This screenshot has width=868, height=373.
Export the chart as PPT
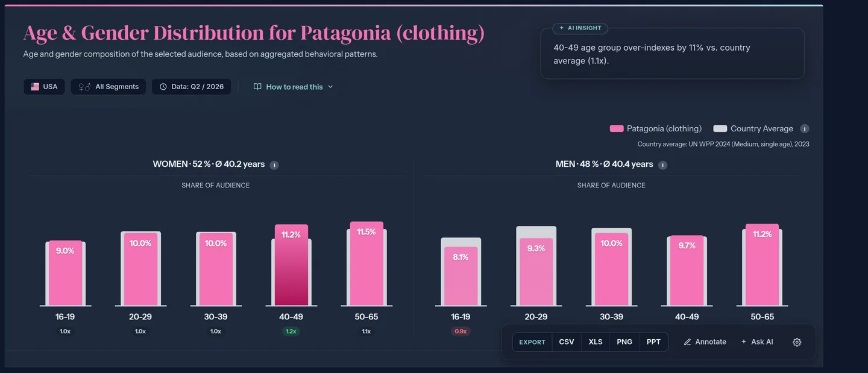click(653, 342)
